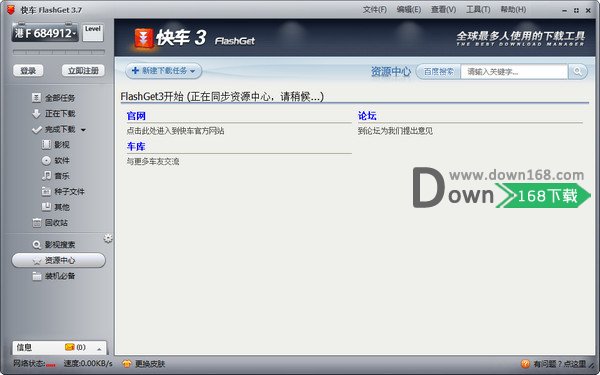The width and height of the screenshot is (600, 375).
Task: Click the 资源中心 header label
Action: 391,72
